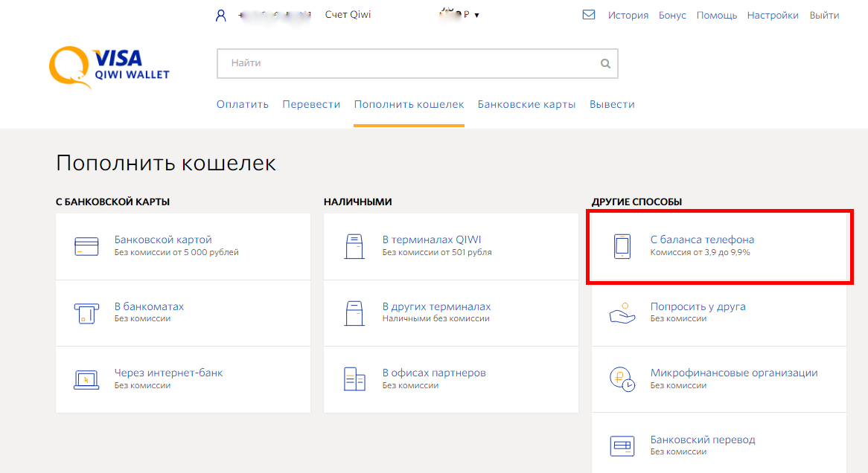868x473 pixels.
Task: Click the phone balance icon
Action: [622, 246]
